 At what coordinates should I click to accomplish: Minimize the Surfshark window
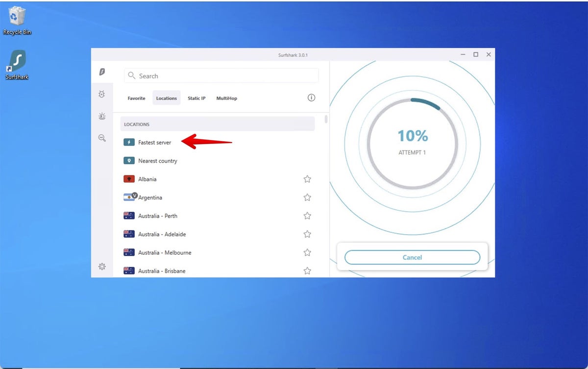[x=463, y=54]
